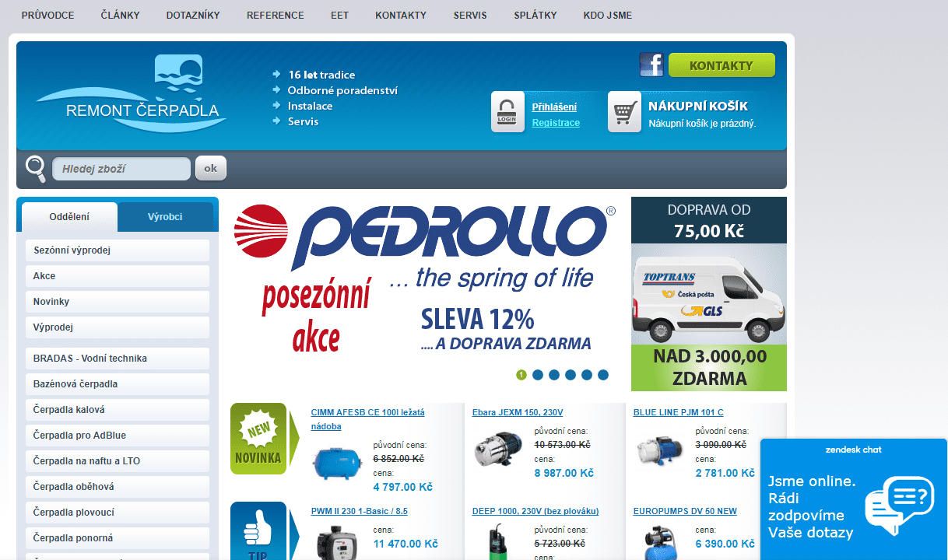Open the Dotazníky menu item

pos(193,16)
